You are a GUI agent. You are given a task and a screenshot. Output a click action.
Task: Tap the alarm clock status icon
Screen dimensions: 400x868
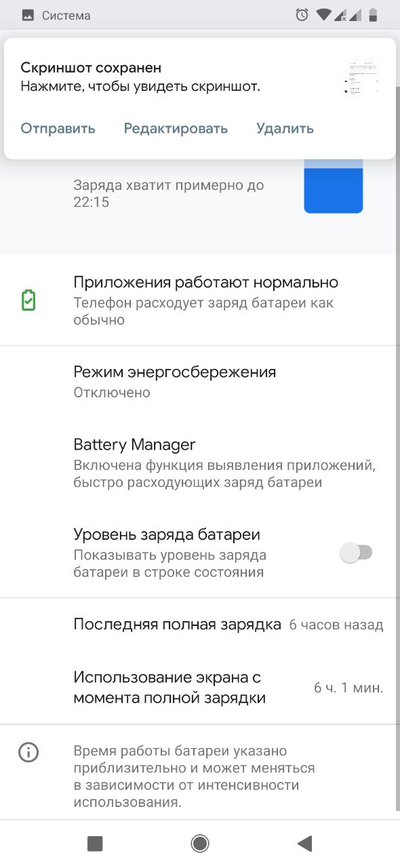pos(302,15)
